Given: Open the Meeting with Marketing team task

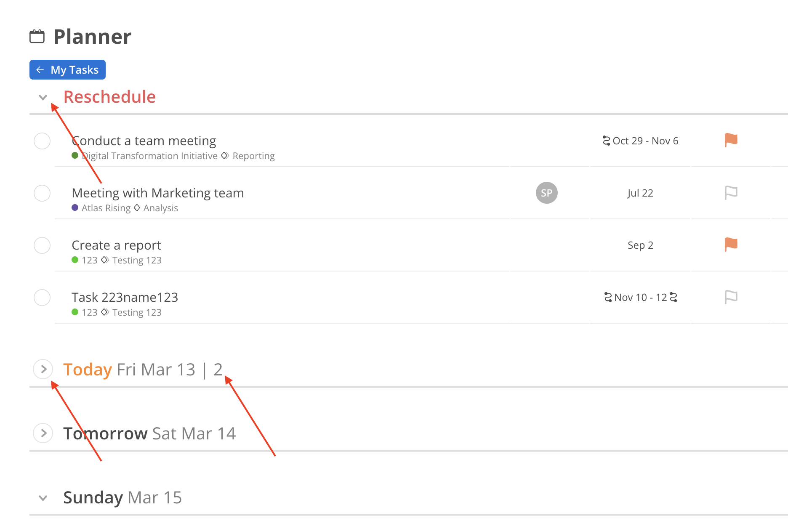Looking at the screenshot, I should (x=158, y=193).
